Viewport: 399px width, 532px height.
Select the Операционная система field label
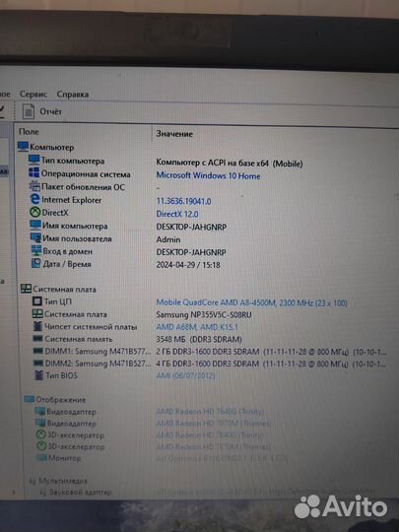[86, 174]
